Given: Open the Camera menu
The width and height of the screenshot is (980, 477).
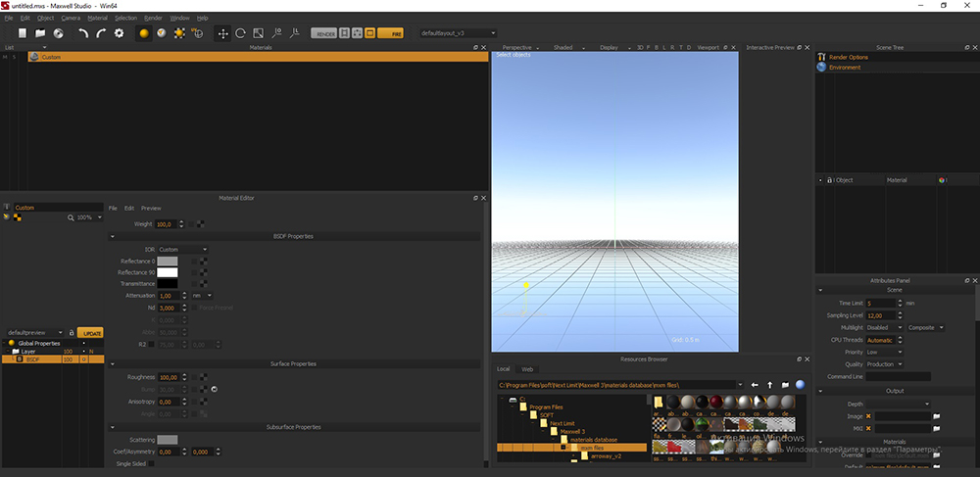Looking at the screenshot, I should click(x=71, y=18).
